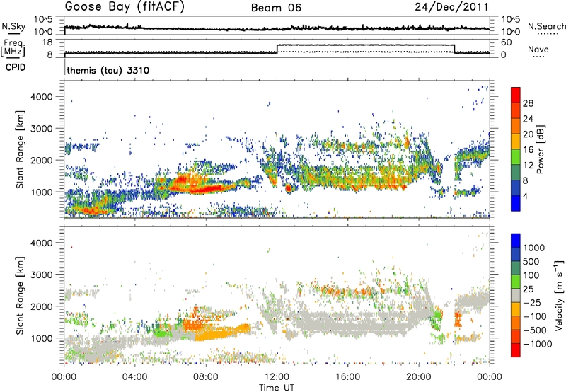Click the '1000' tick on the Velocity scale
The width and height of the screenshot is (566, 392).
(x=534, y=248)
